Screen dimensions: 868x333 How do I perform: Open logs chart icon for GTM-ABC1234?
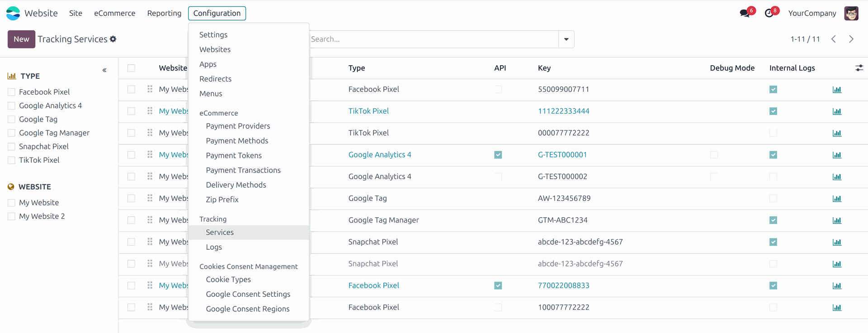837,220
